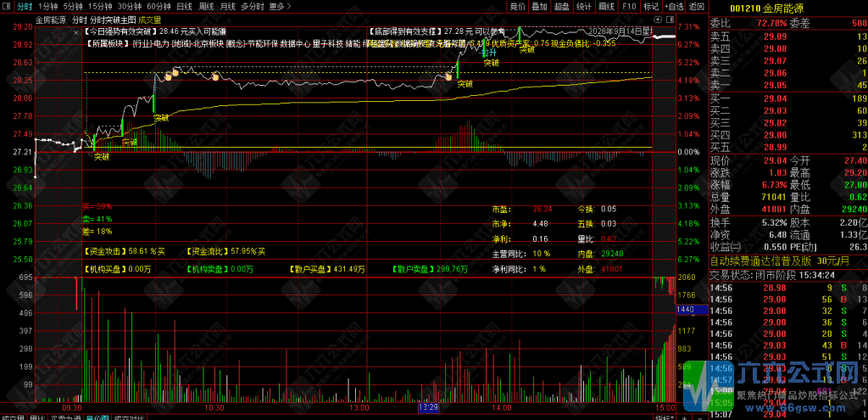Screen dimensions: 868x420
Task: Toggle the left sidebar panel icon
Action: click(x=6, y=7)
